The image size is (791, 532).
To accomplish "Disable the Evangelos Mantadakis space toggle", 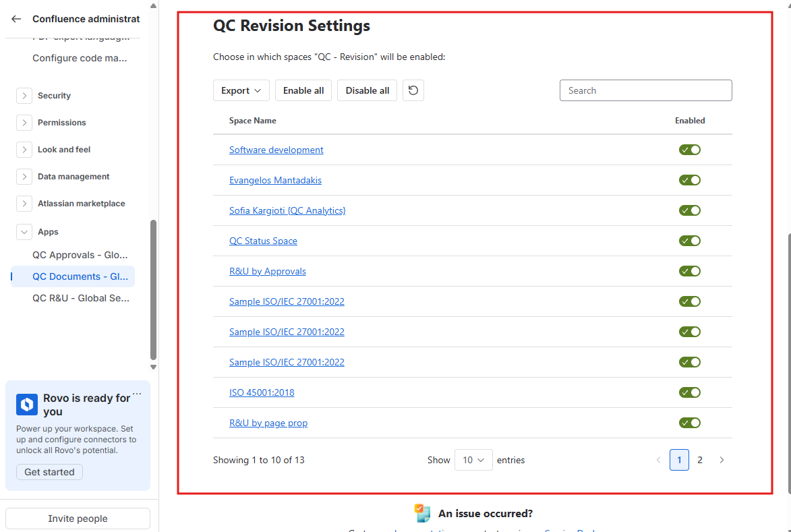I will pos(690,180).
